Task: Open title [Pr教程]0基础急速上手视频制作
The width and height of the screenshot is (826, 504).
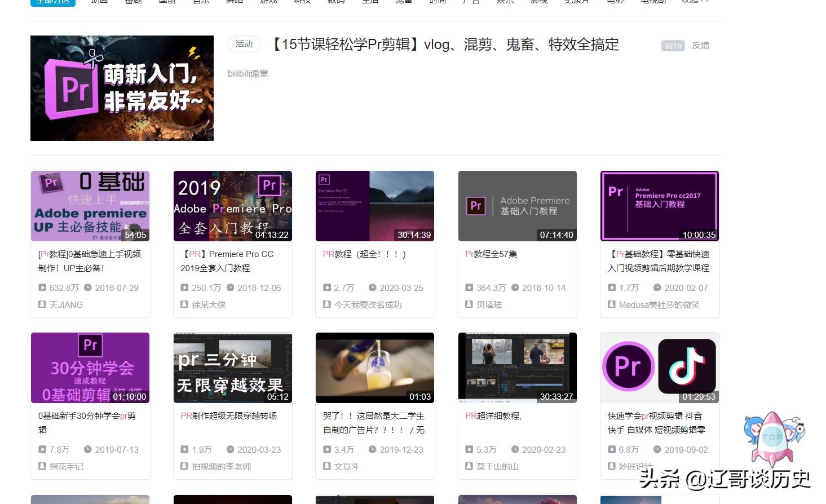Action: pyautogui.click(x=90, y=261)
